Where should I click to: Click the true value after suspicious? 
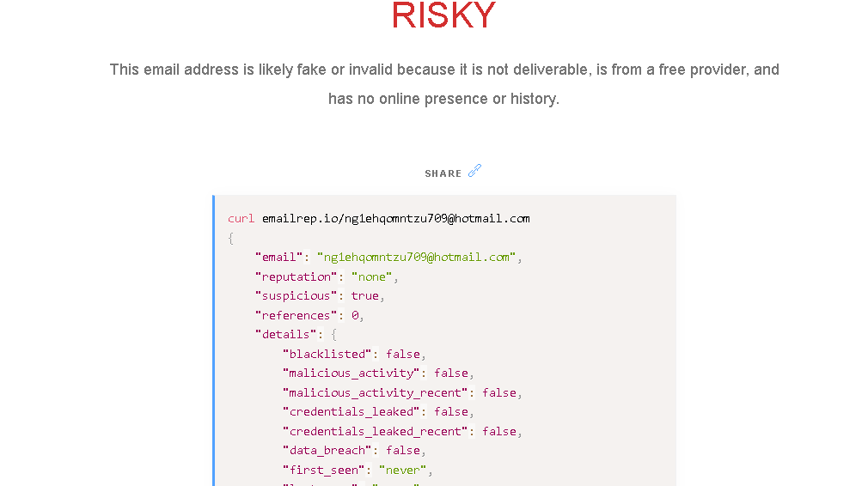(364, 295)
